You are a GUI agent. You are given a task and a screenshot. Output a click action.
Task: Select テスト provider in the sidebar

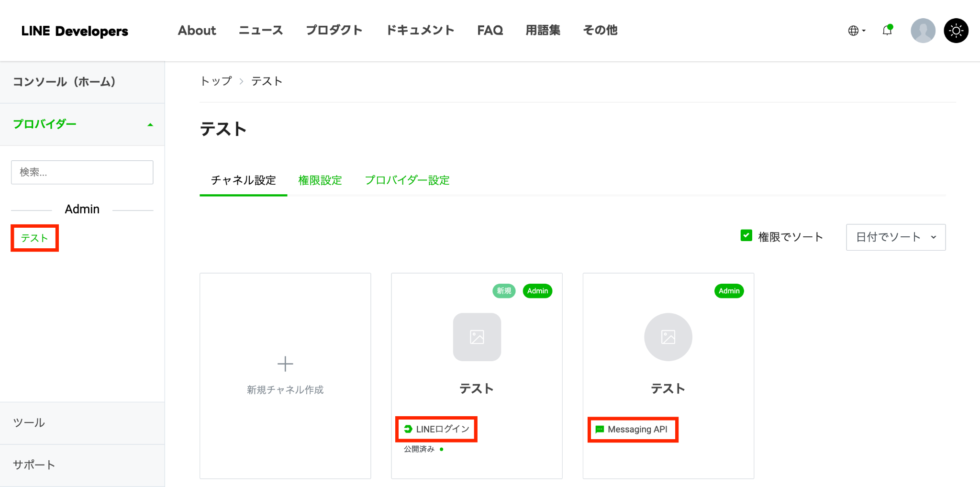[x=34, y=238]
